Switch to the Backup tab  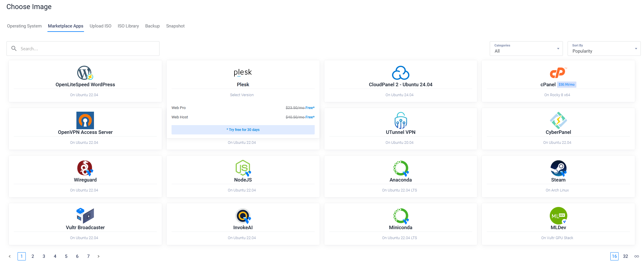[x=153, y=26]
